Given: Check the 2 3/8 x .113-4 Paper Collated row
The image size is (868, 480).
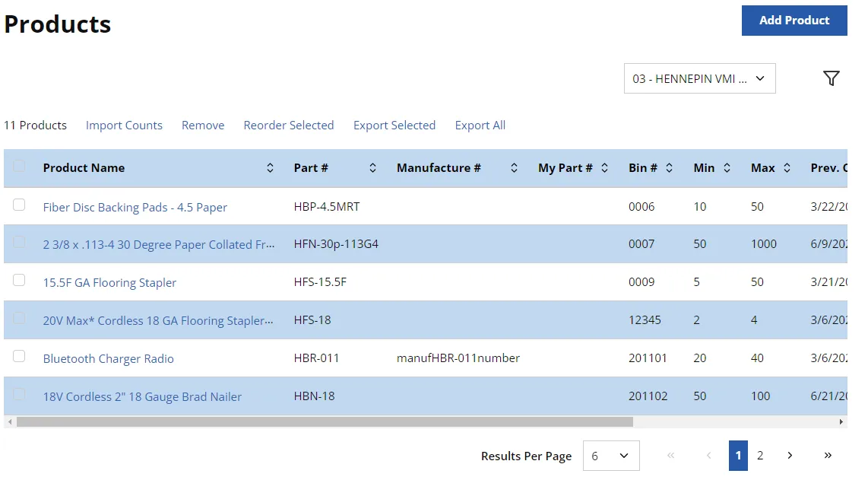Looking at the screenshot, I should (x=19, y=242).
